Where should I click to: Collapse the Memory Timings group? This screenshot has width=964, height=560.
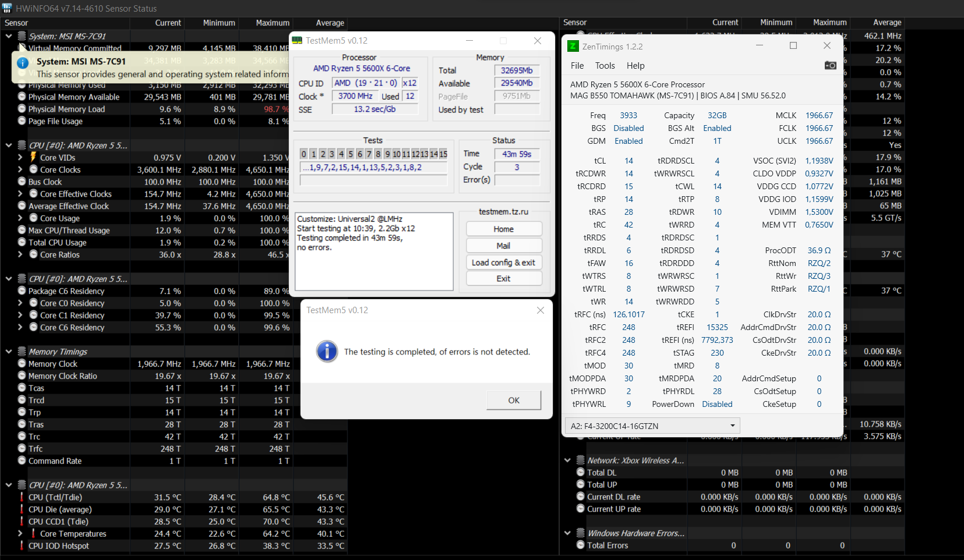(x=9, y=352)
